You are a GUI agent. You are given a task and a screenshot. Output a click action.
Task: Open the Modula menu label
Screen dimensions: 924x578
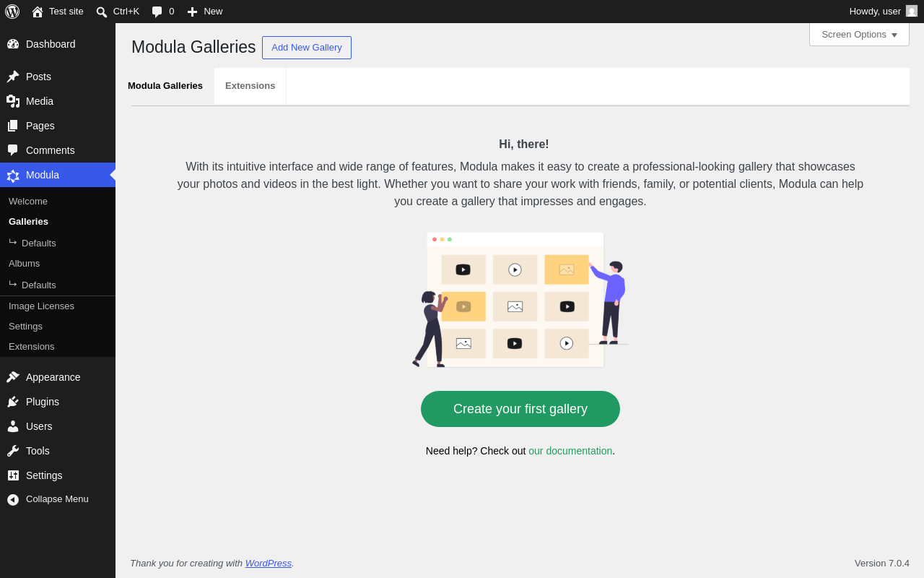pos(43,175)
